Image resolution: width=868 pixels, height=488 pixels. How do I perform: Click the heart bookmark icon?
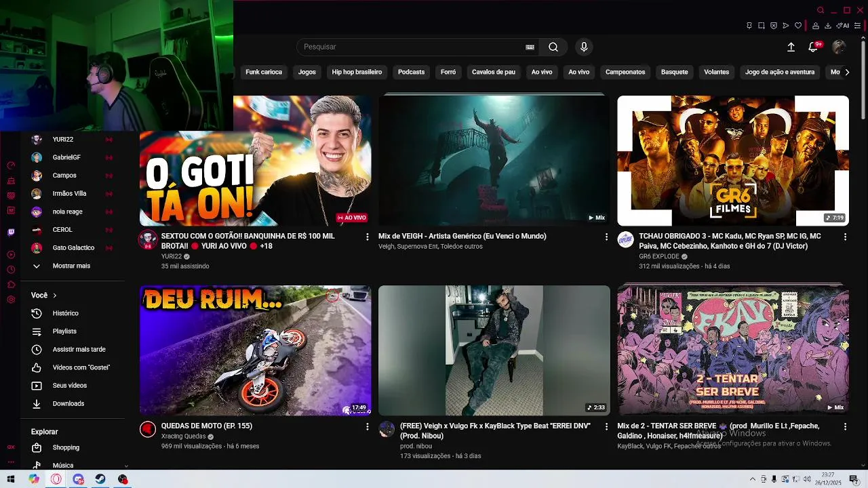[x=798, y=26]
